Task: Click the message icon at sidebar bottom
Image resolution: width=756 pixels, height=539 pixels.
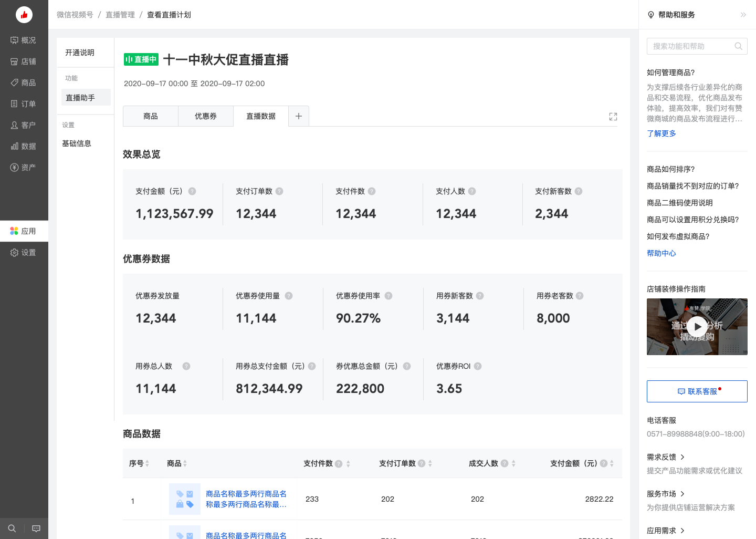Action: (x=36, y=528)
